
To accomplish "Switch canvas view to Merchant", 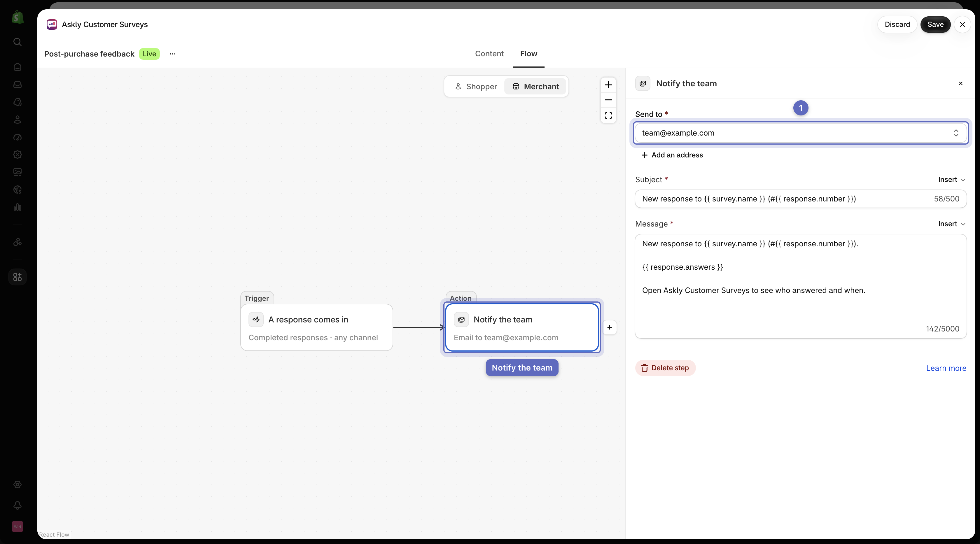I will pyautogui.click(x=535, y=86).
